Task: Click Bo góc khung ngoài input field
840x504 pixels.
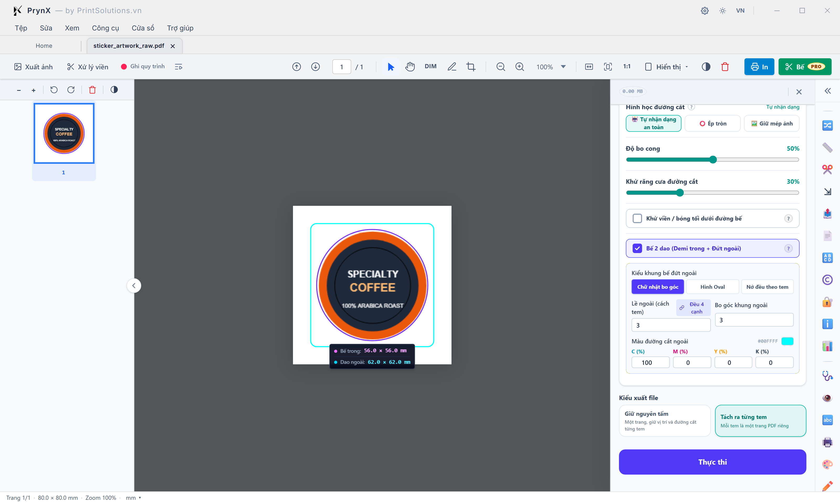Action: point(754,319)
